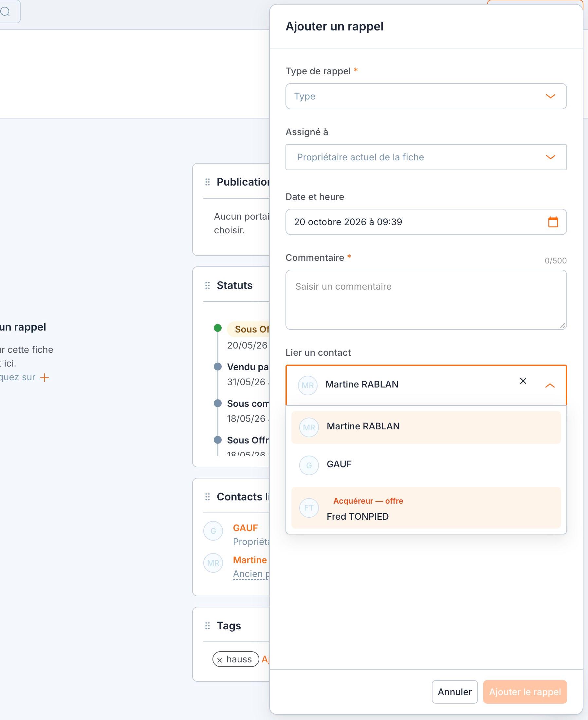Click the search magnifier icon
The width and height of the screenshot is (588, 720).
tap(5, 11)
